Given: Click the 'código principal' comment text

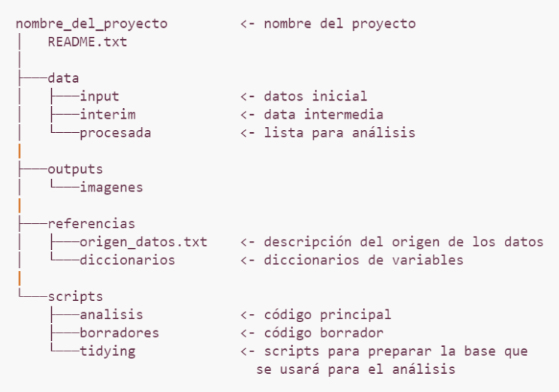Looking at the screenshot, I should 328,315.
